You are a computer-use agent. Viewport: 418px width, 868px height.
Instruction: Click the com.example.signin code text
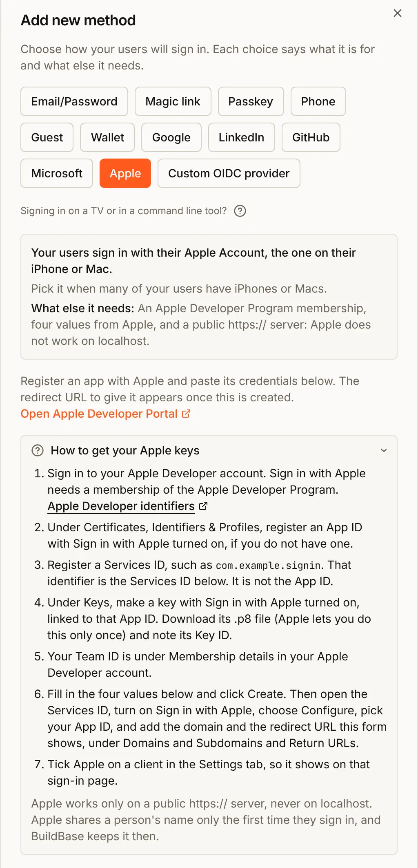268,565
